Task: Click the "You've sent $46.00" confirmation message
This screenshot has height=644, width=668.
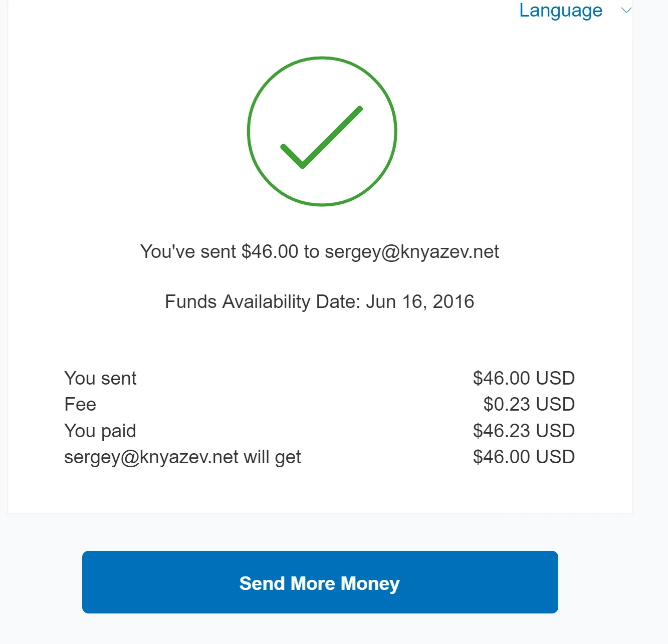Action: click(x=319, y=251)
